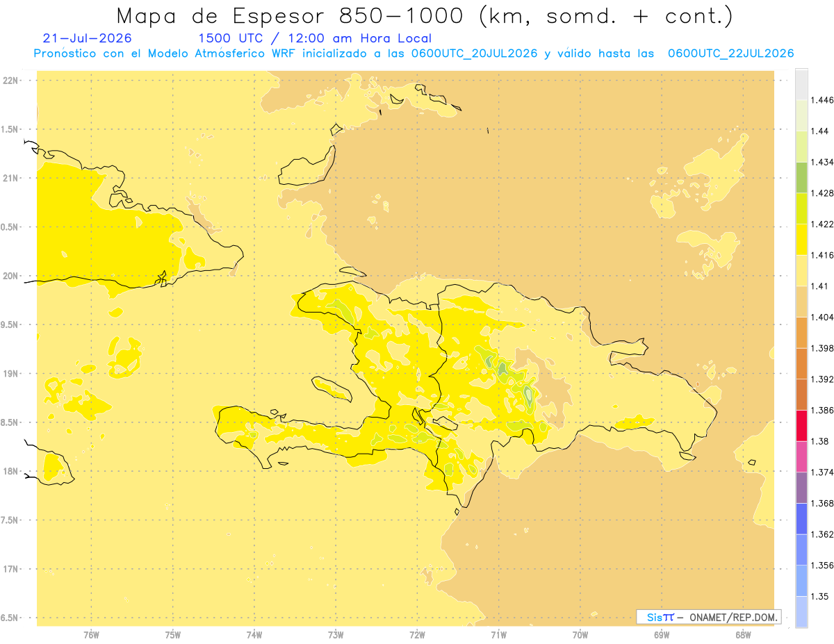Click the "75W" longitude label

[173, 635]
